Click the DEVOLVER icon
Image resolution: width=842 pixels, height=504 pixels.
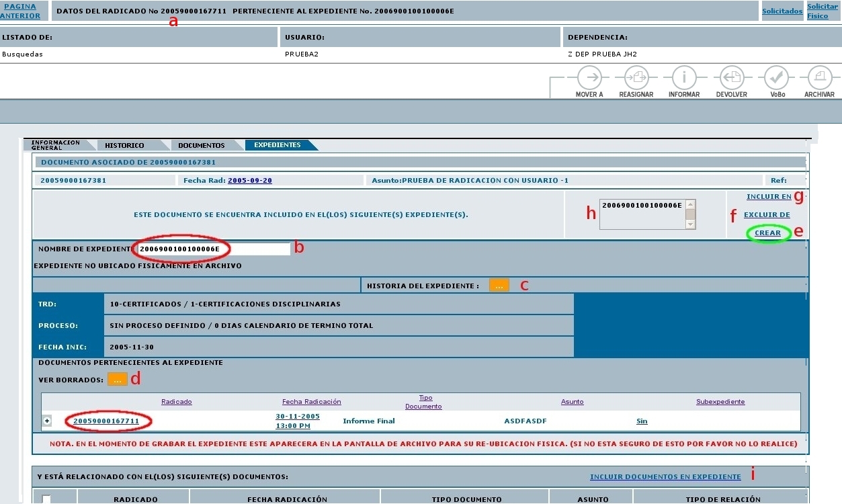(x=731, y=77)
